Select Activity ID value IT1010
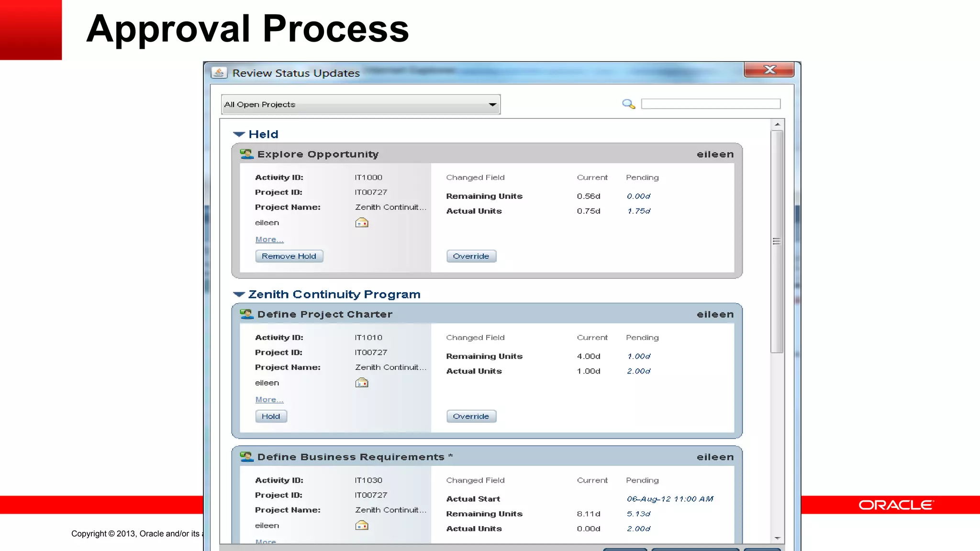The image size is (980, 551). click(368, 338)
